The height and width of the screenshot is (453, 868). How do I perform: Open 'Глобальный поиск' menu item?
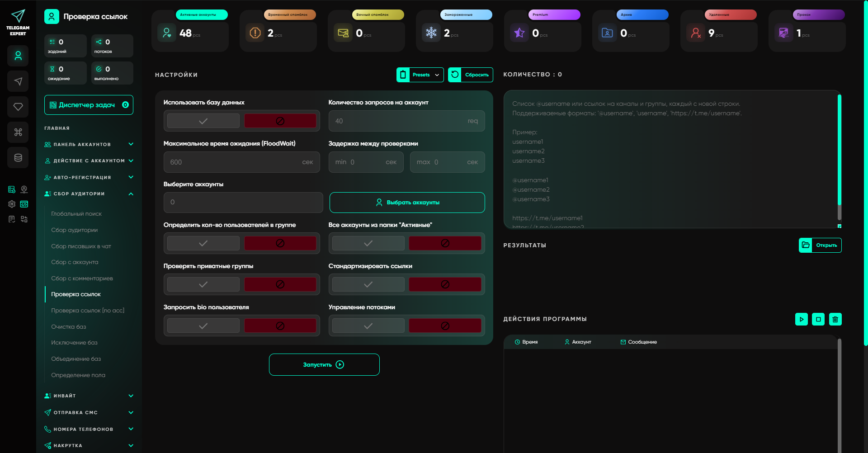click(x=76, y=214)
